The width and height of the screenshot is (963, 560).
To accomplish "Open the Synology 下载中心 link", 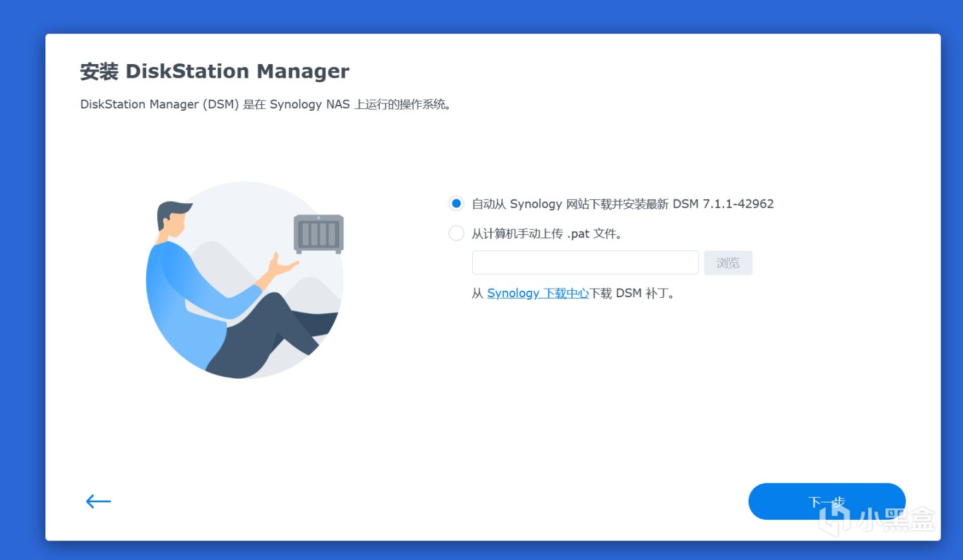I will [x=538, y=293].
